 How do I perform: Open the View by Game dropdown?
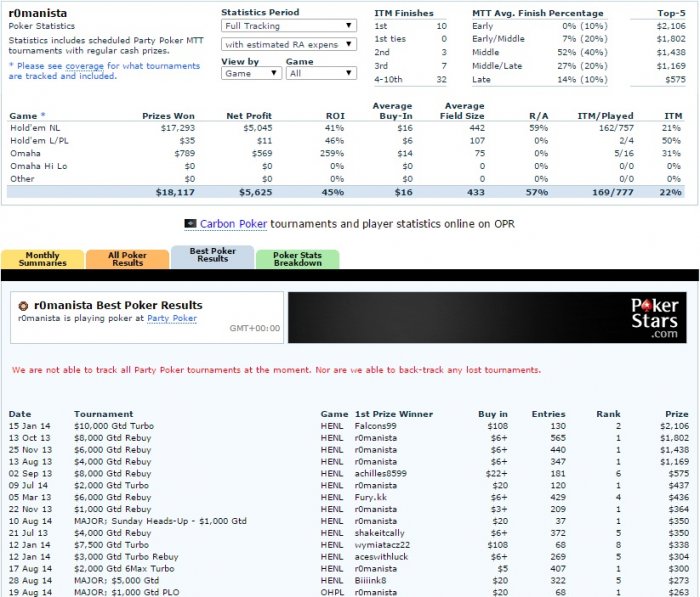click(x=251, y=73)
